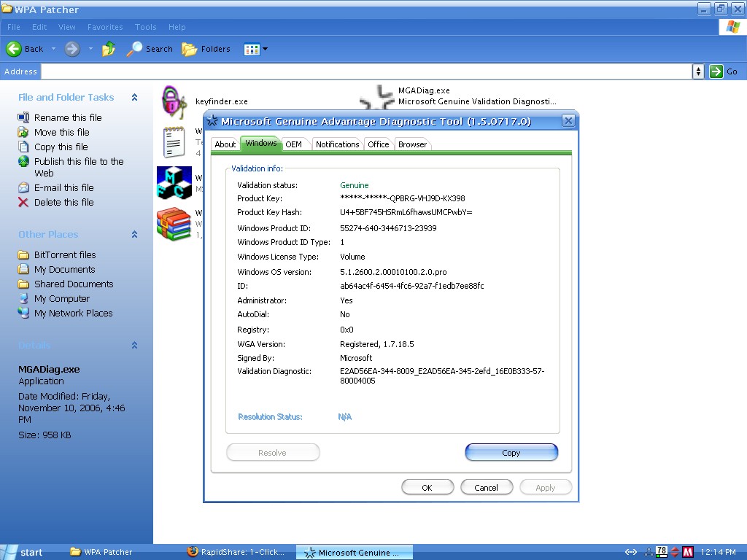Switch to the About tab
The height and width of the screenshot is (560, 747).
tap(225, 144)
